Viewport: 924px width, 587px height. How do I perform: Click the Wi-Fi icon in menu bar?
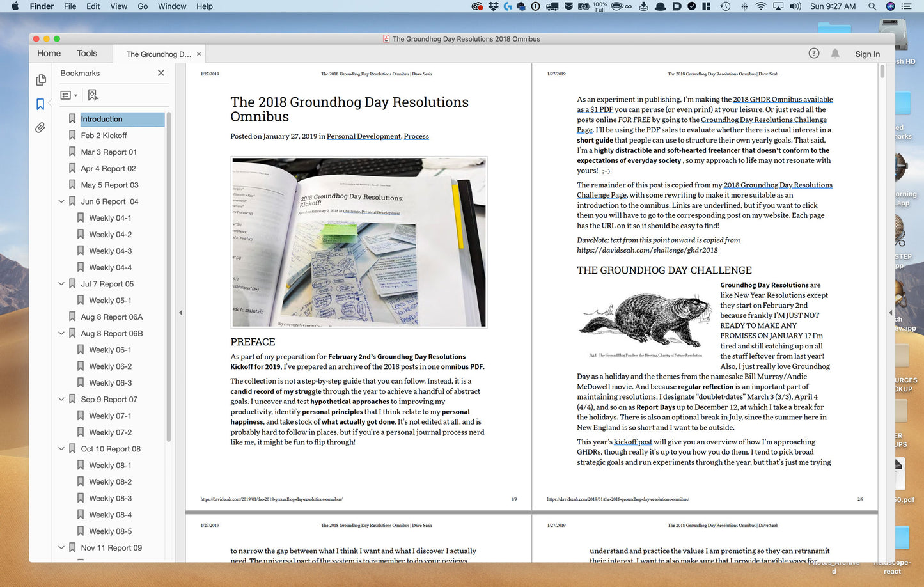[x=760, y=6]
